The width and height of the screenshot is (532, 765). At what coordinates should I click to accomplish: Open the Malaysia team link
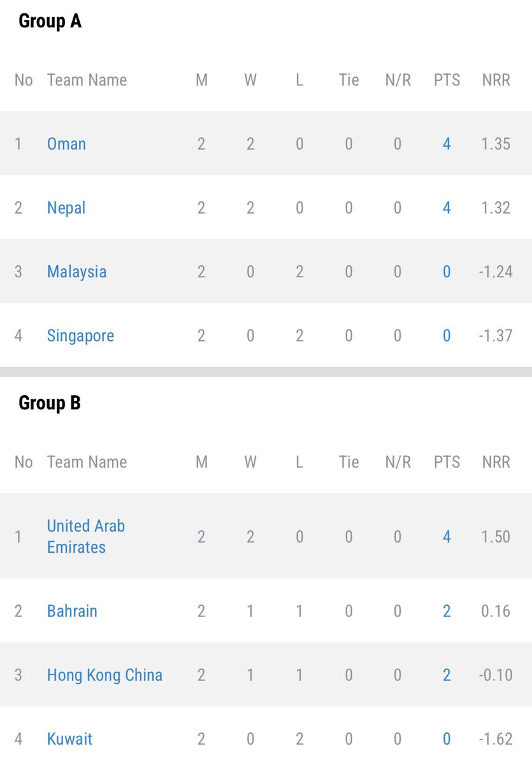tap(76, 272)
